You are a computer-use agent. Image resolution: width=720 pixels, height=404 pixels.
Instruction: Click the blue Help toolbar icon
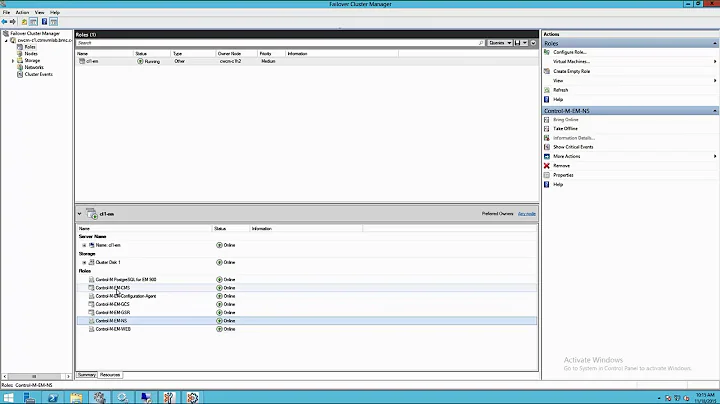[x=44, y=22]
